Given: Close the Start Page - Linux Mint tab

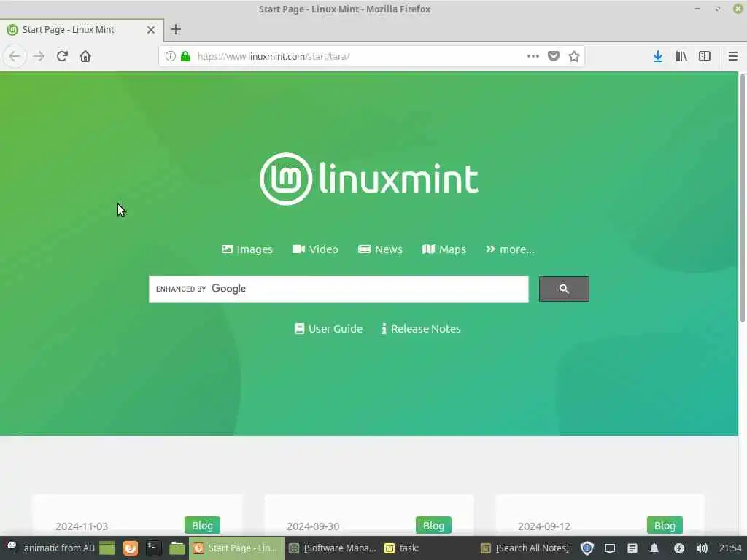Looking at the screenshot, I should (151, 29).
